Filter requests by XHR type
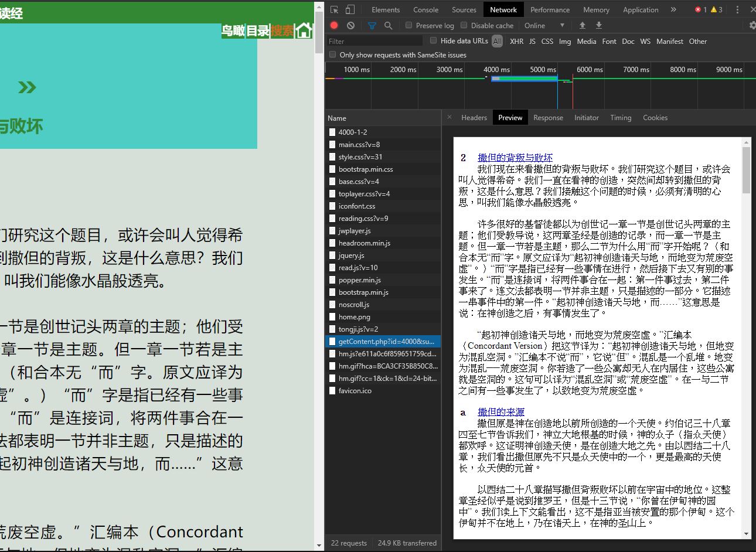Viewport: 756px width, 552px height. point(516,42)
